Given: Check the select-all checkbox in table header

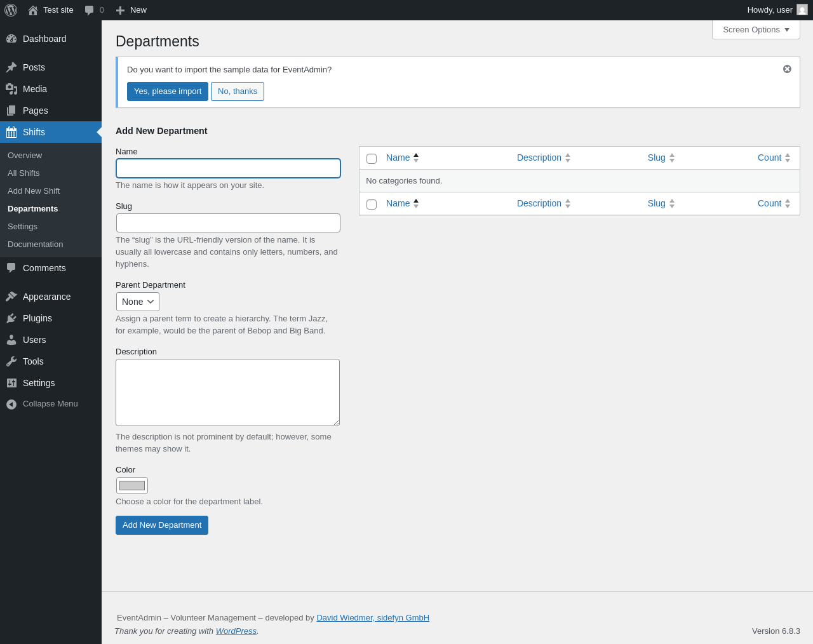Looking at the screenshot, I should pos(372,158).
